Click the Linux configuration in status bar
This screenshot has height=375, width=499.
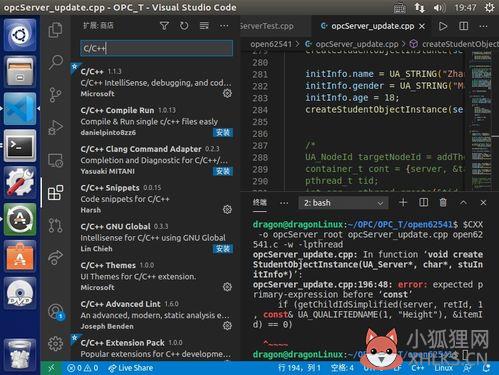(443, 368)
